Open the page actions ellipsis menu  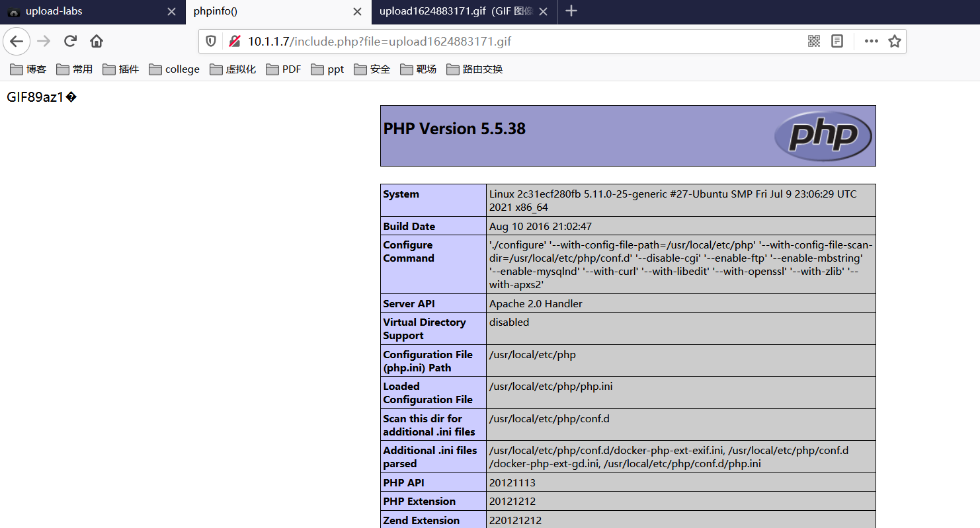coord(872,41)
